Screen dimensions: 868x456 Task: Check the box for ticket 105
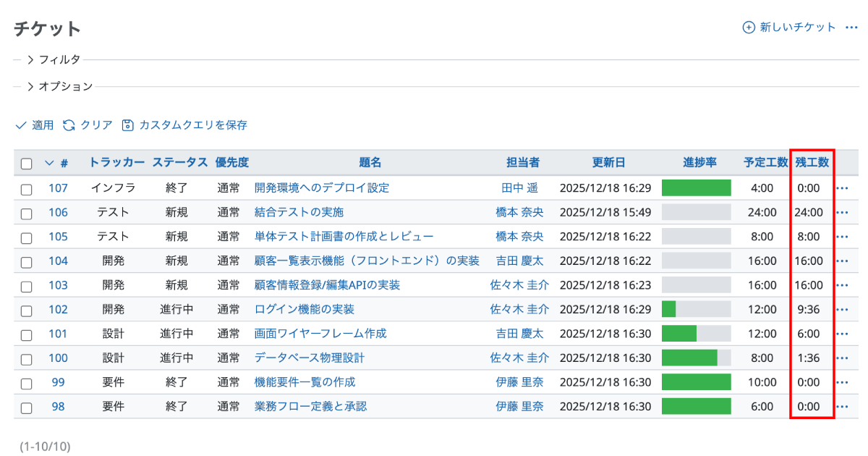[x=27, y=237]
